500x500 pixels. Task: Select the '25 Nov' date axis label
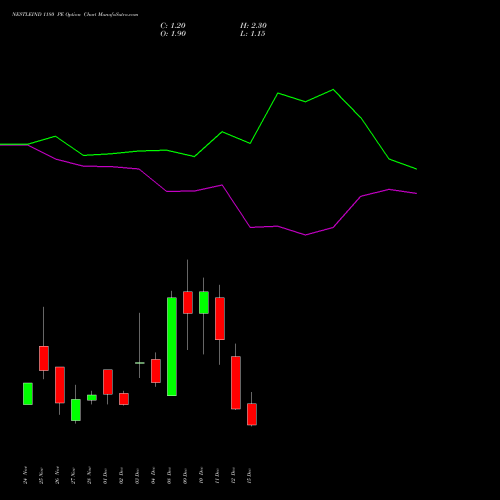tap(42, 475)
